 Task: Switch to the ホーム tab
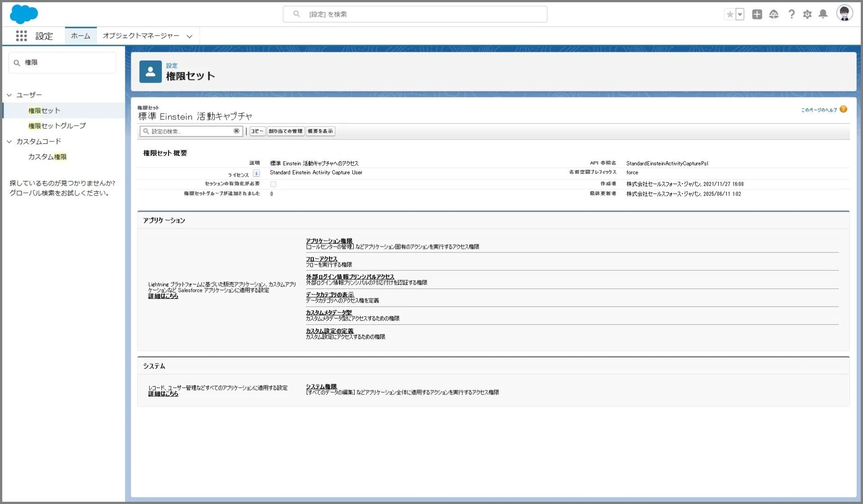click(x=80, y=36)
